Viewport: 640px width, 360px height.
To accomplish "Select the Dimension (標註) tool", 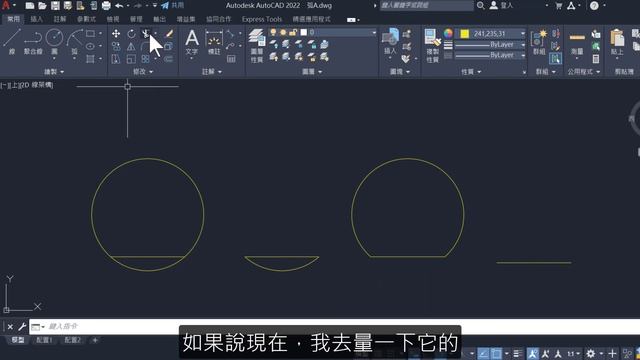I will pos(214,42).
